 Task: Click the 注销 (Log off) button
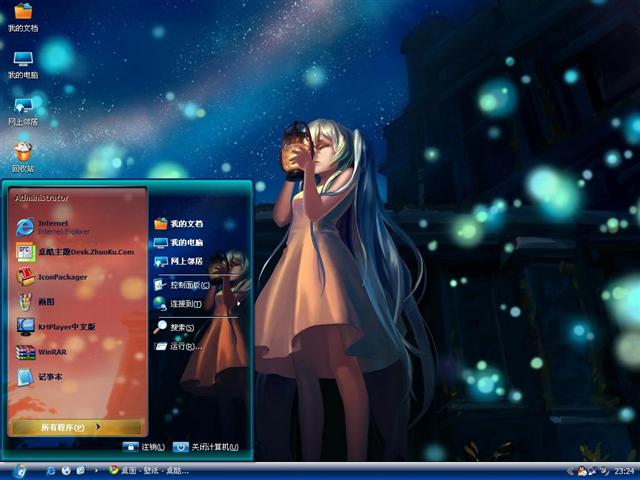pos(145,446)
